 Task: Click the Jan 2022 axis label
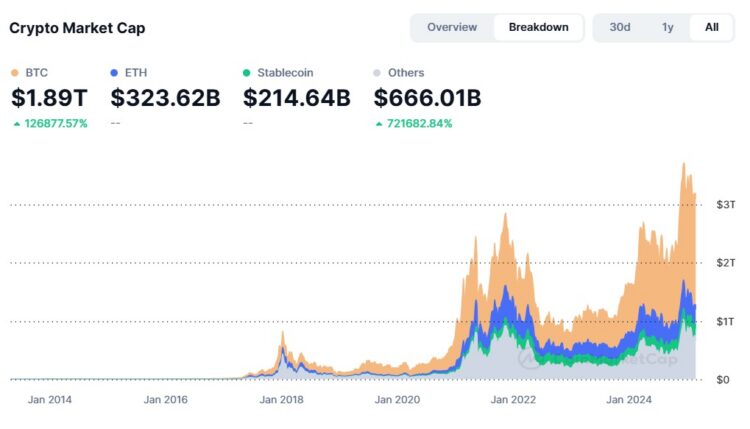coord(513,399)
